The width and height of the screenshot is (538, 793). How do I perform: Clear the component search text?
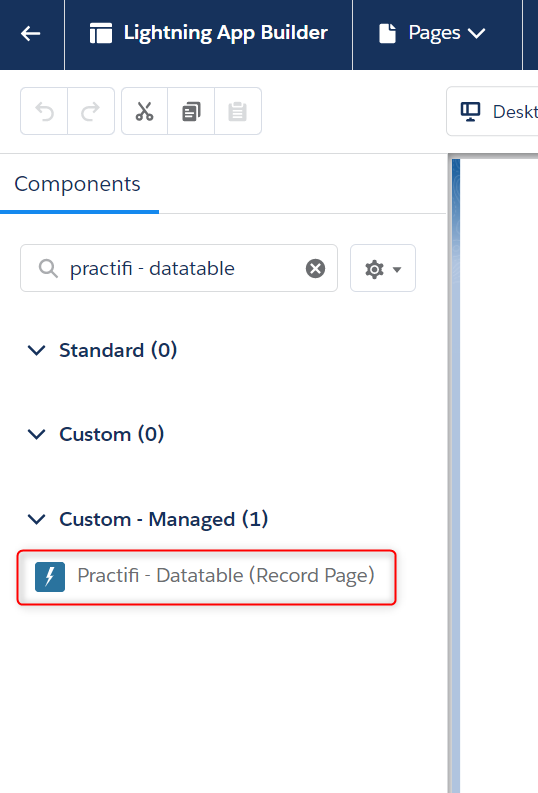pos(316,269)
